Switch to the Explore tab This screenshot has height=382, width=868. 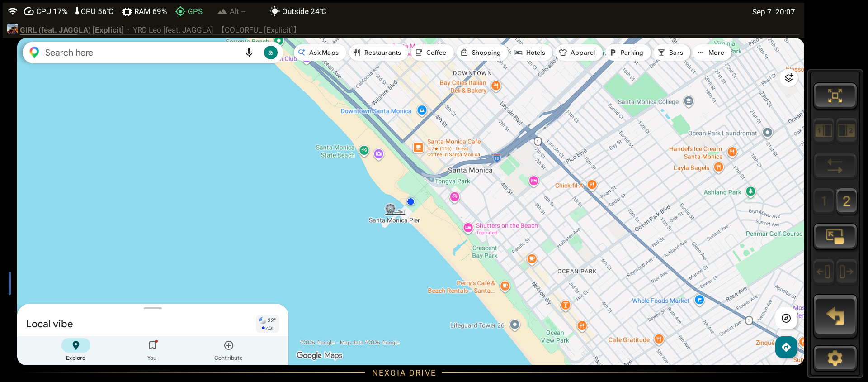coord(75,350)
